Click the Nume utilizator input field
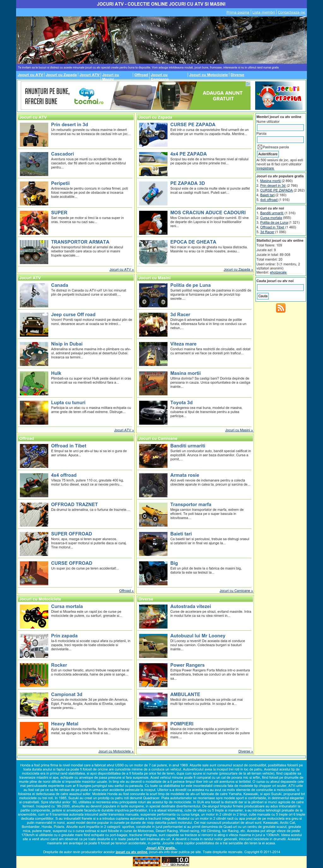The image size is (323, 868). tap(280, 128)
